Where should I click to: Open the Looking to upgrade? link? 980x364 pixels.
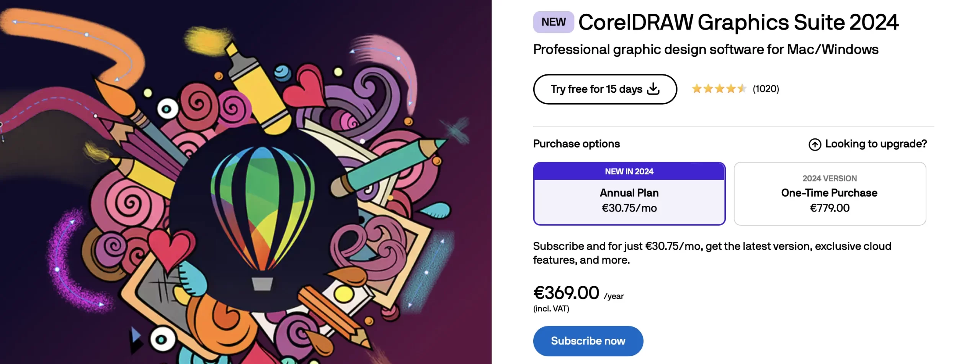[x=875, y=144]
